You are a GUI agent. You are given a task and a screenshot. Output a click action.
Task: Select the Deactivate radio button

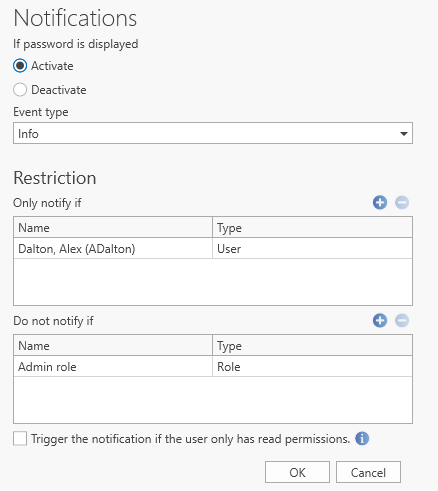click(x=20, y=90)
